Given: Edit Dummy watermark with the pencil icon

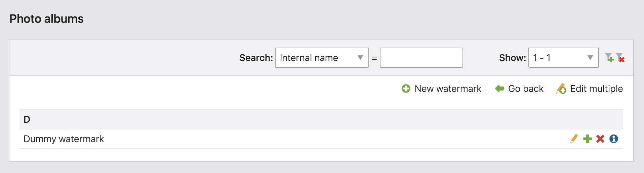Looking at the screenshot, I should [x=574, y=139].
